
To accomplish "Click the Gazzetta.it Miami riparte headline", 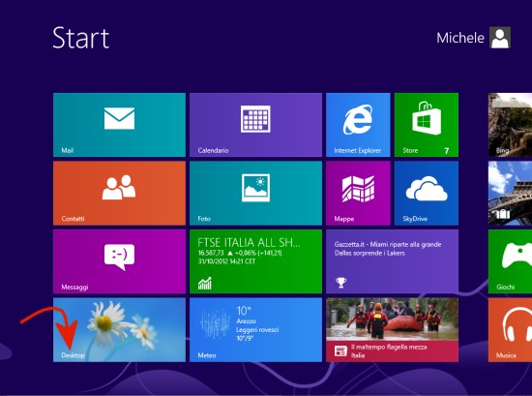I will pyautogui.click(x=388, y=245).
